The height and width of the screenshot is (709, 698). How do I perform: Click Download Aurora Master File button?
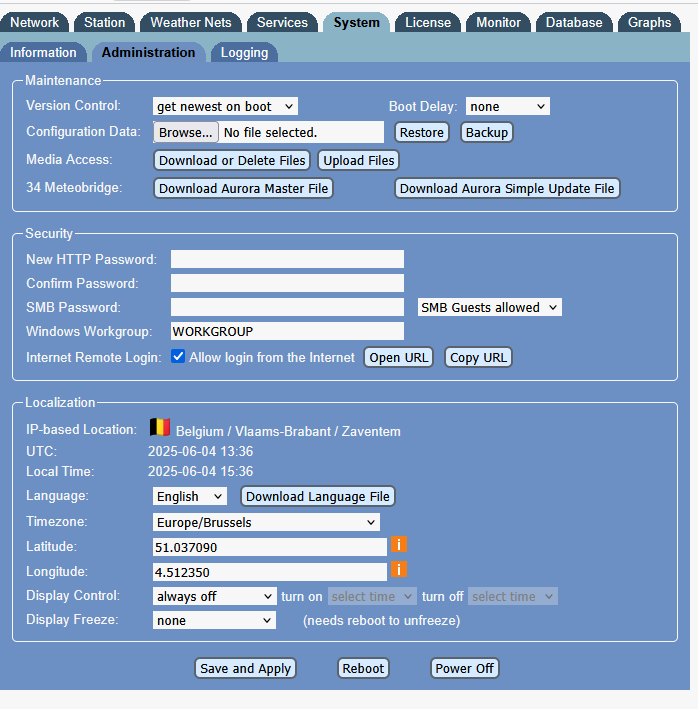243,188
